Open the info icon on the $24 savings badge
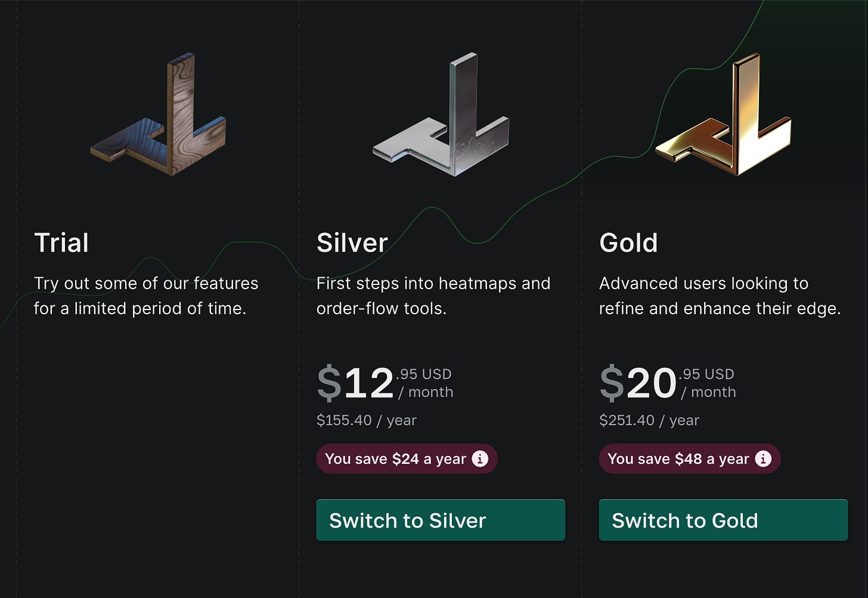This screenshot has height=598, width=868. point(480,458)
